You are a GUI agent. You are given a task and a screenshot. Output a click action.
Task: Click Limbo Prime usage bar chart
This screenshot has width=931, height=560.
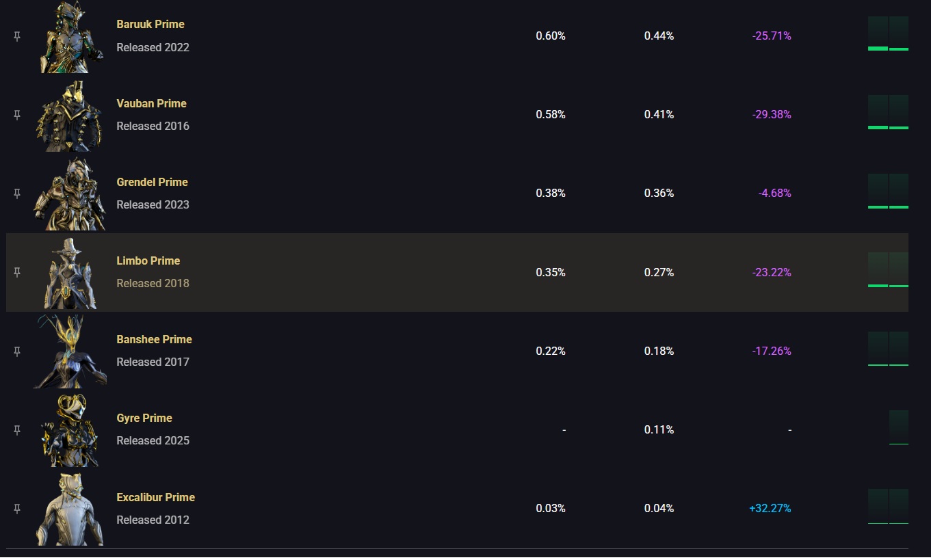click(x=888, y=270)
